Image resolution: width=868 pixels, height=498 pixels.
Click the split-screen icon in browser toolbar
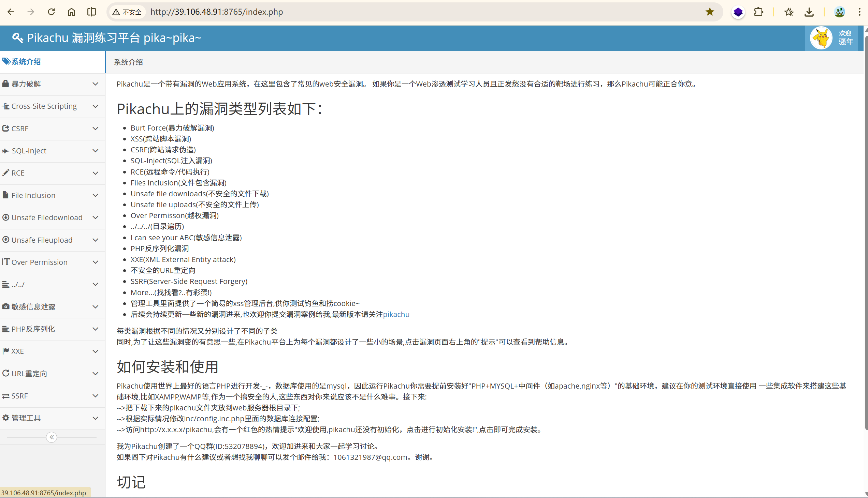point(91,12)
